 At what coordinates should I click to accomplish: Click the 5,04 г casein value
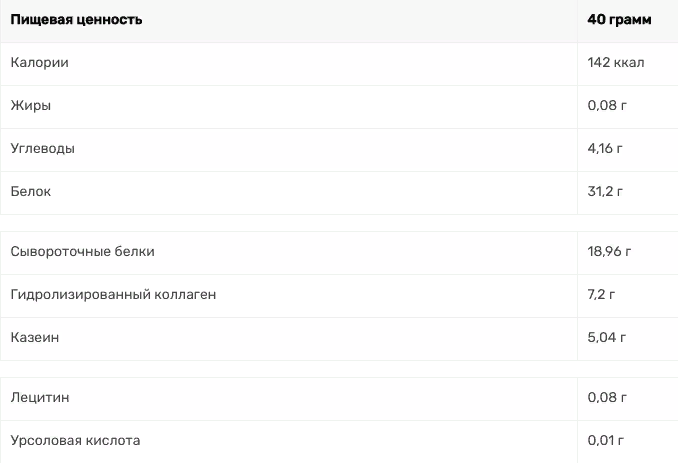click(x=606, y=338)
